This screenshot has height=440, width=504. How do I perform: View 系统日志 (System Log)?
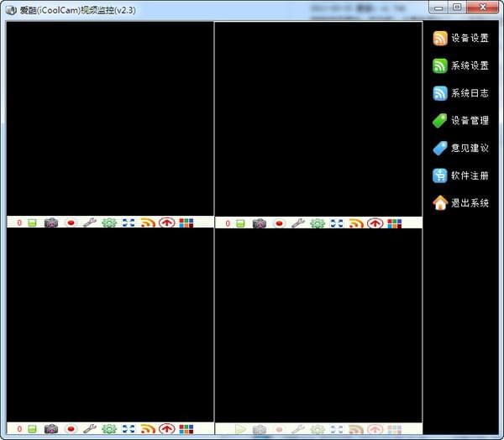459,94
